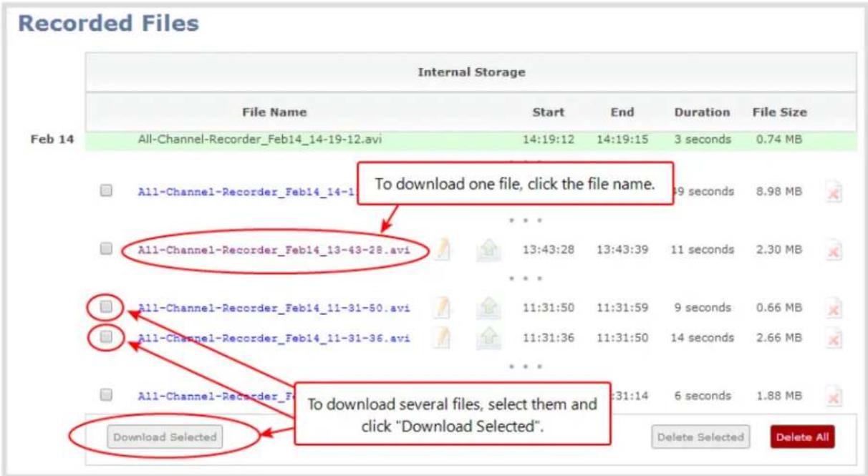The width and height of the screenshot is (868, 476).
Task: Click the 1.88 MB file size
Action: point(779,396)
